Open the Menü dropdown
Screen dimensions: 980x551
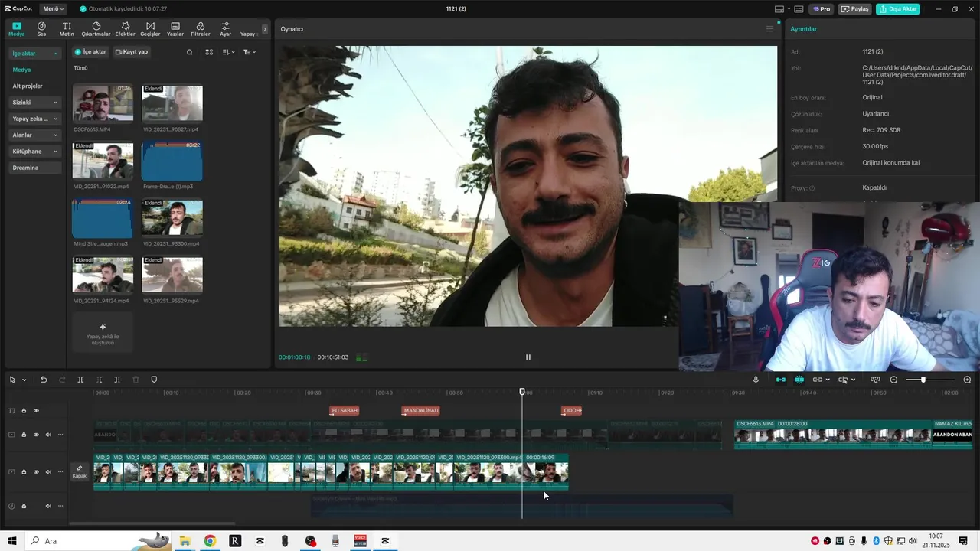pyautogui.click(x=53, y=8)
